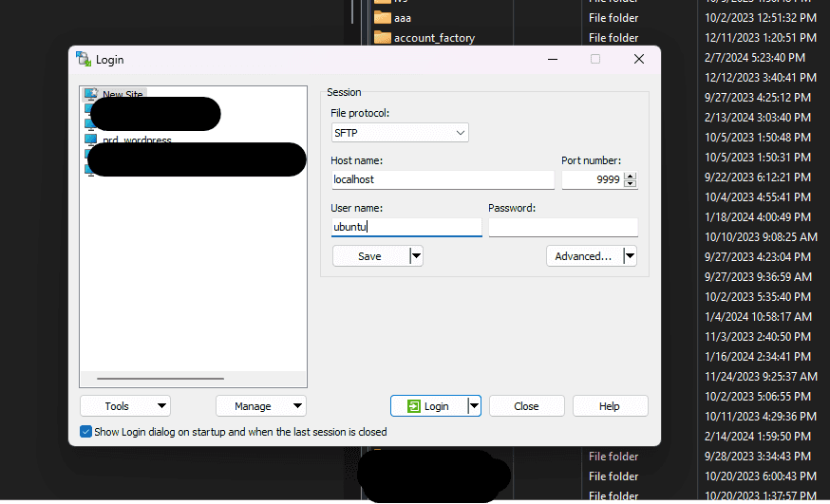The width and height of the screenshot is (830, 504).
Task: Click the site list horizontal scrollbar
Action: (147, 379)
